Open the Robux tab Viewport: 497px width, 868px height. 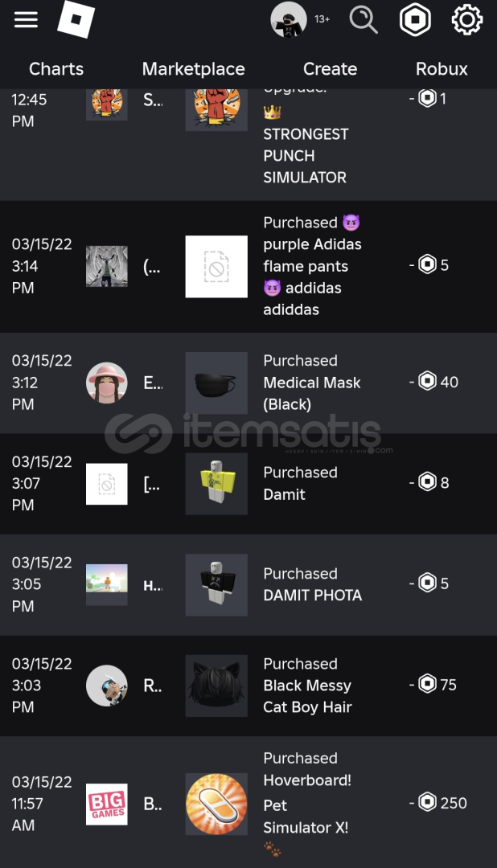[x=442, y=69]
